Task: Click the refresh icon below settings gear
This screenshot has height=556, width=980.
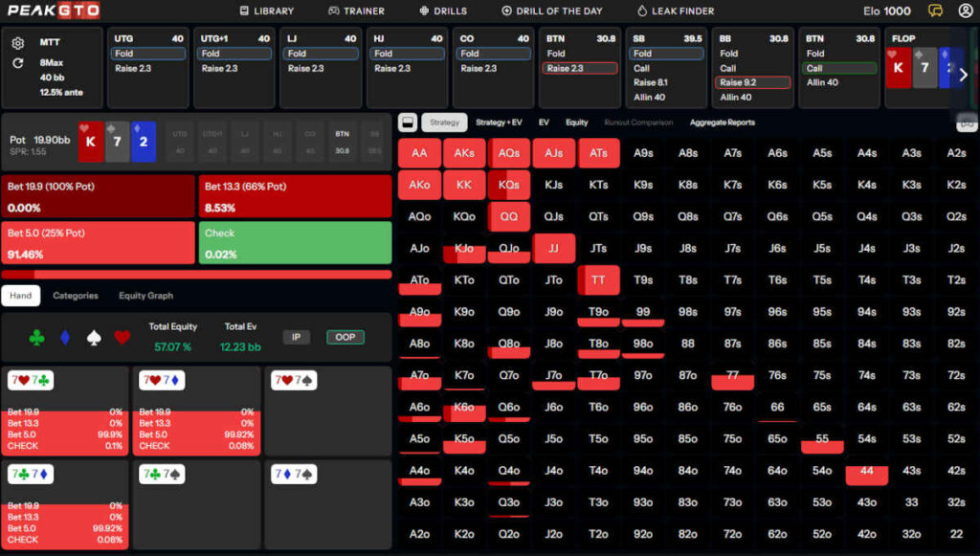Action: coord(18,63)
